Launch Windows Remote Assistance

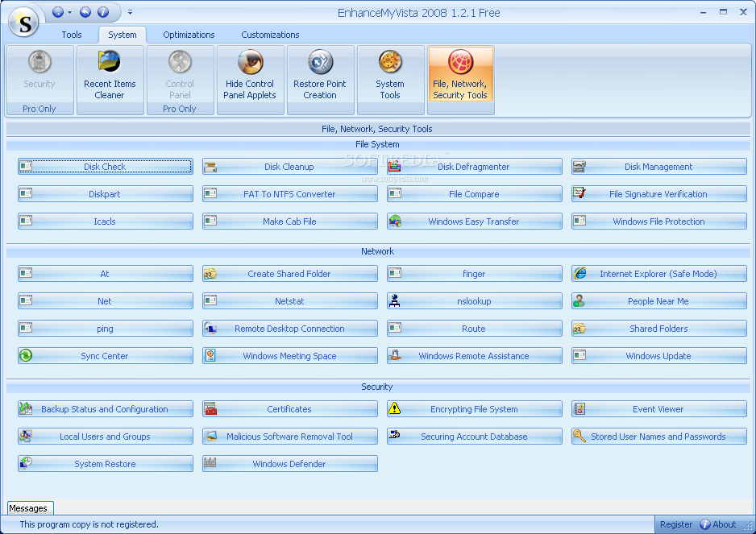(475, 356)
